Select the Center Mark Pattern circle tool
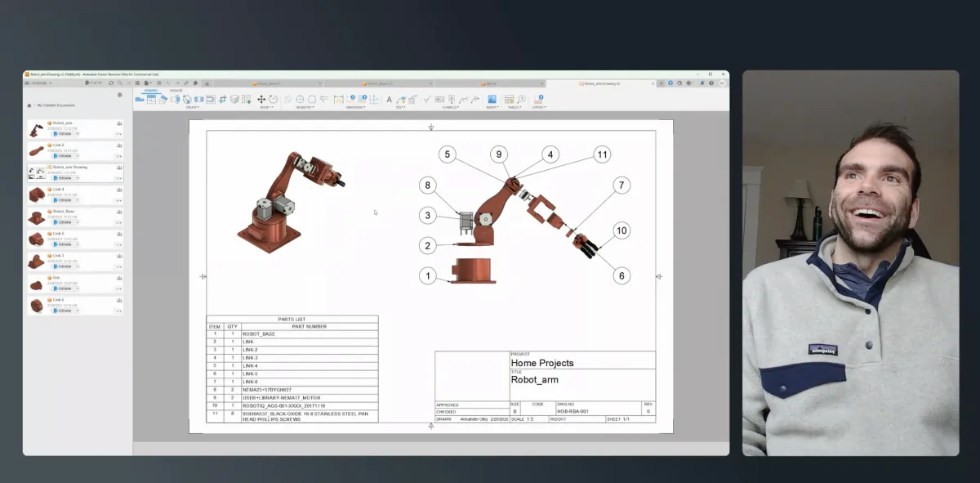Image resolution: width=980 pixels, height=483 pixels. [312, 100]
